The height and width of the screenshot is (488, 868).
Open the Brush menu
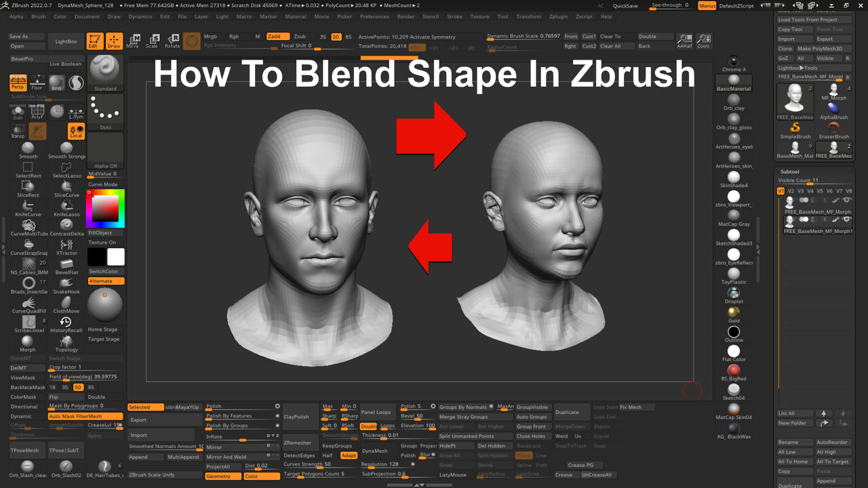[x=39, y=16]
